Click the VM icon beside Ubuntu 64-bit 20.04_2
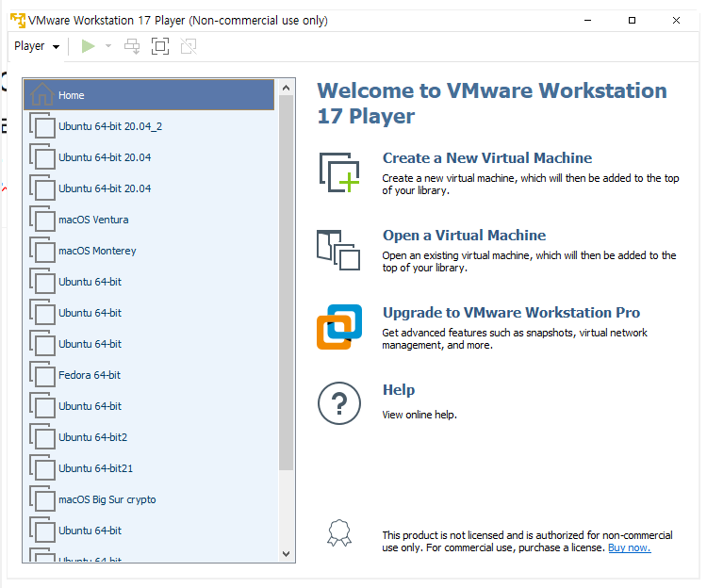Screen dimensions: 707x588 (x=42, y=125)
